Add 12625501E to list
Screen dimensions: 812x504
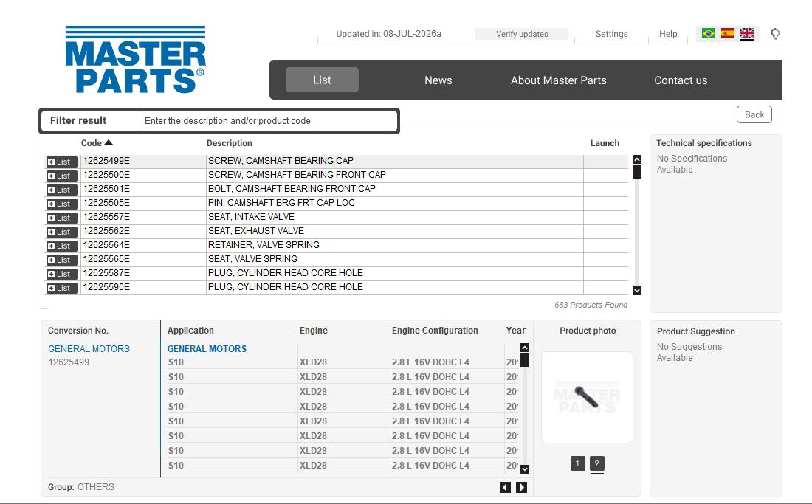(61, 190)
